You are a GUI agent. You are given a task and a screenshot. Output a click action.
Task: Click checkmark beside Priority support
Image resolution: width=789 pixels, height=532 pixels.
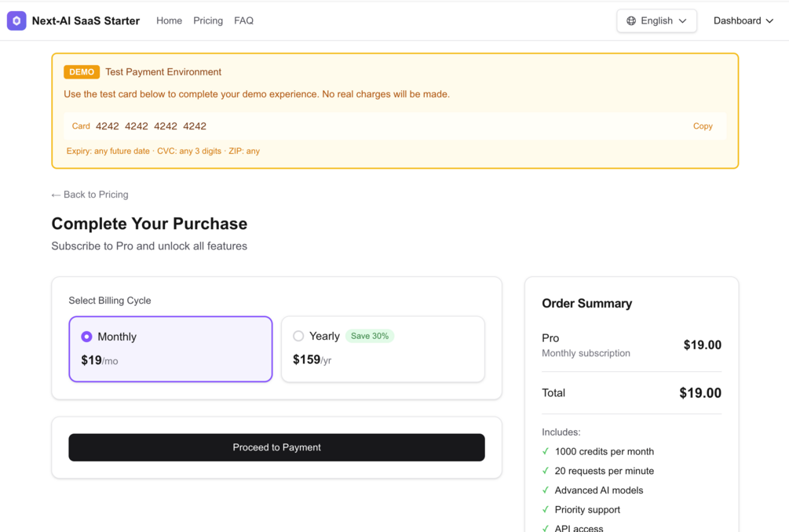(546, 509)
